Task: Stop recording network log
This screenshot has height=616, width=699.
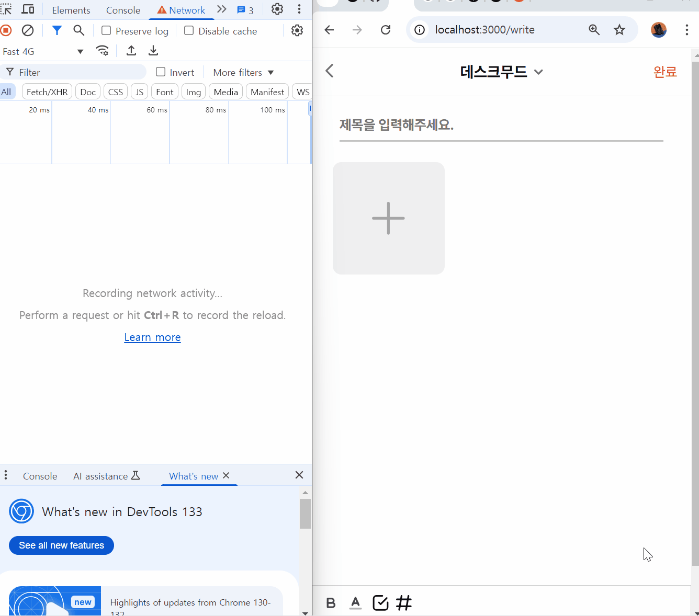Action: coord(6,30)
